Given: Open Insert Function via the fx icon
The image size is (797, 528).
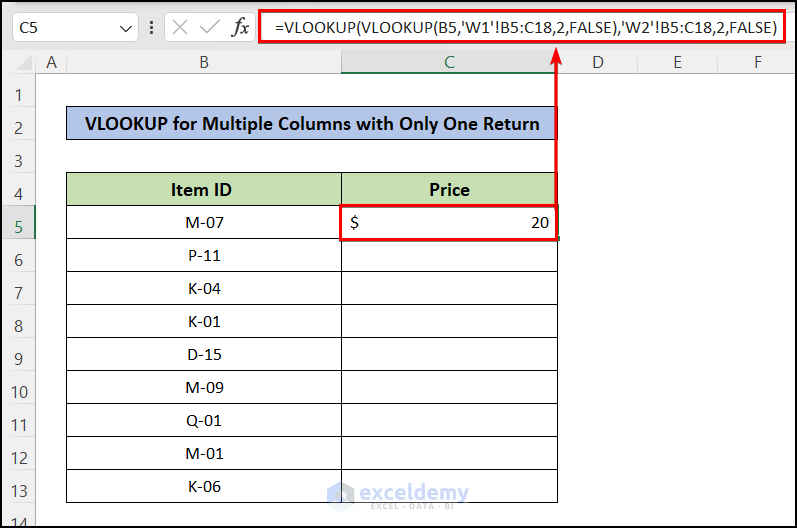Looking at the screenshot, I should pyautogui.click(x=240, y=27).
